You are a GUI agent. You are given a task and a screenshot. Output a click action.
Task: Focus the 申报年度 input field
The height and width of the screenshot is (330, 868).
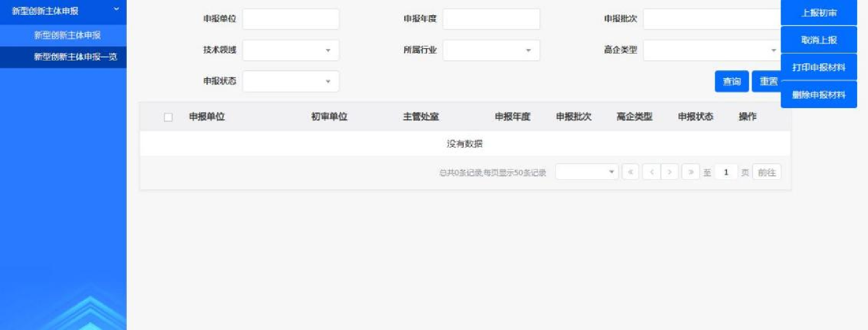tap(491, 19)
